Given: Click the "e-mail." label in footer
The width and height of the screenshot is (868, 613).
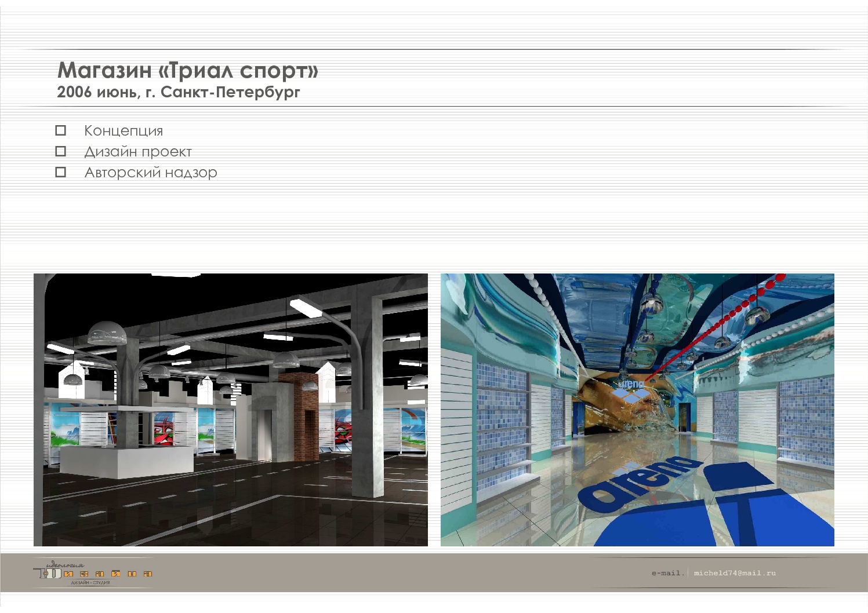Looking at the screenshot, I should point(668,573).
